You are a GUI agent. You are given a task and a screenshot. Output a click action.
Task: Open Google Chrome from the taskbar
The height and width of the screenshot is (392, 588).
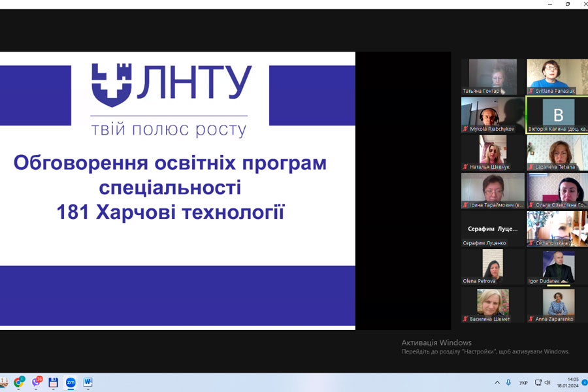(19, 382)
